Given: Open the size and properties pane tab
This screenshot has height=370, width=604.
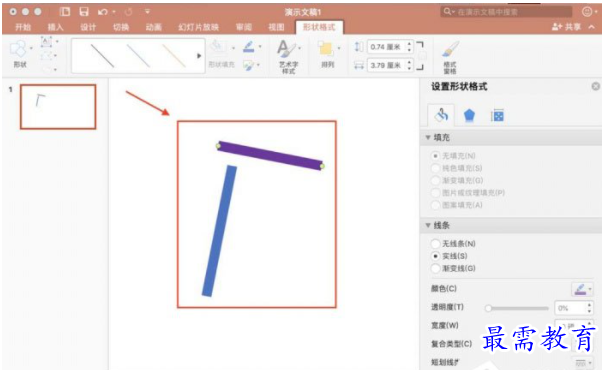Looking at the screenshot, I should 497,115.
